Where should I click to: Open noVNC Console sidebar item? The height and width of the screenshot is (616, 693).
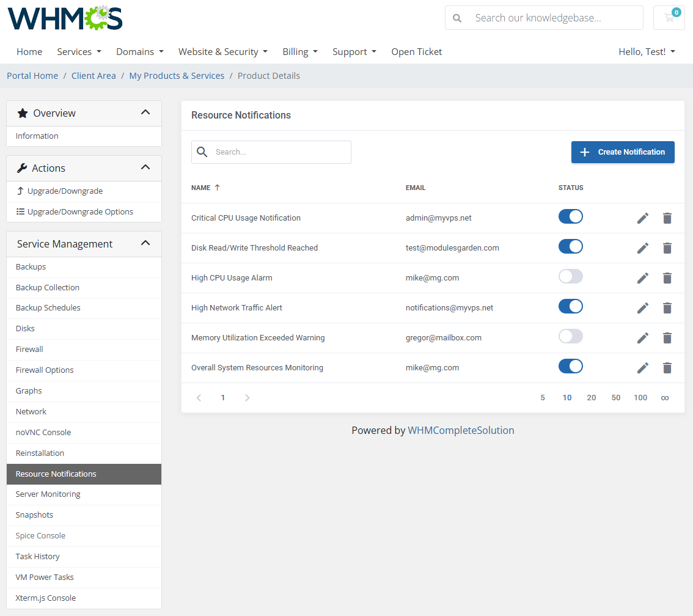tap(84, 433)
